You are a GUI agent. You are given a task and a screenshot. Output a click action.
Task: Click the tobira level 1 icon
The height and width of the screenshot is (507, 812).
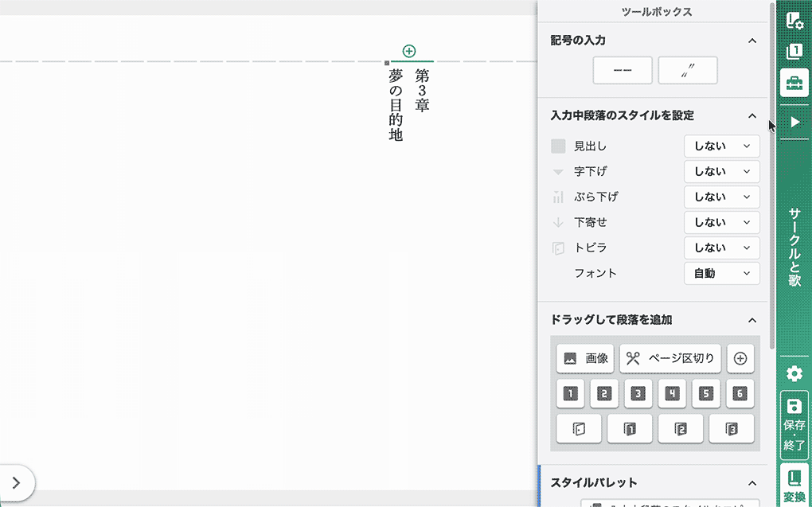(630, 429)
